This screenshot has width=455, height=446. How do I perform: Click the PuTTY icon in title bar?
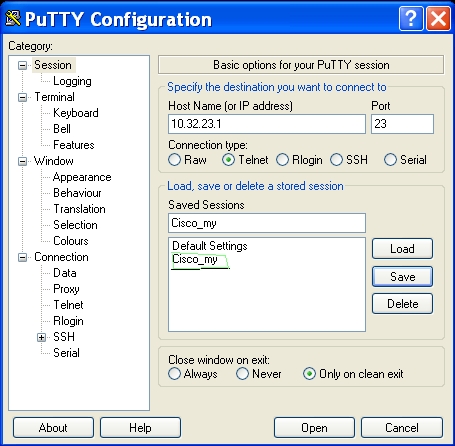click(x=13, y=18)
